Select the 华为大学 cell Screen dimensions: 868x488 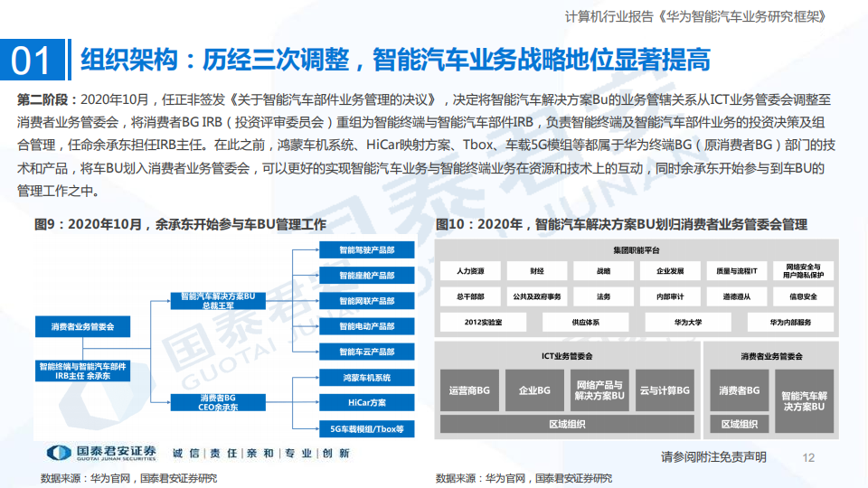click(688, 322)
